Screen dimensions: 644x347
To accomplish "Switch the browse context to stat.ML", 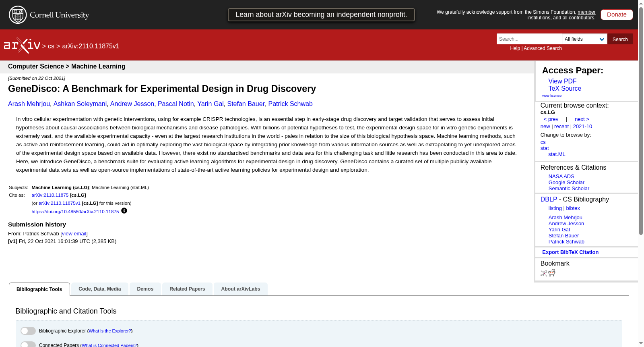I will click(x=557, y=154).
